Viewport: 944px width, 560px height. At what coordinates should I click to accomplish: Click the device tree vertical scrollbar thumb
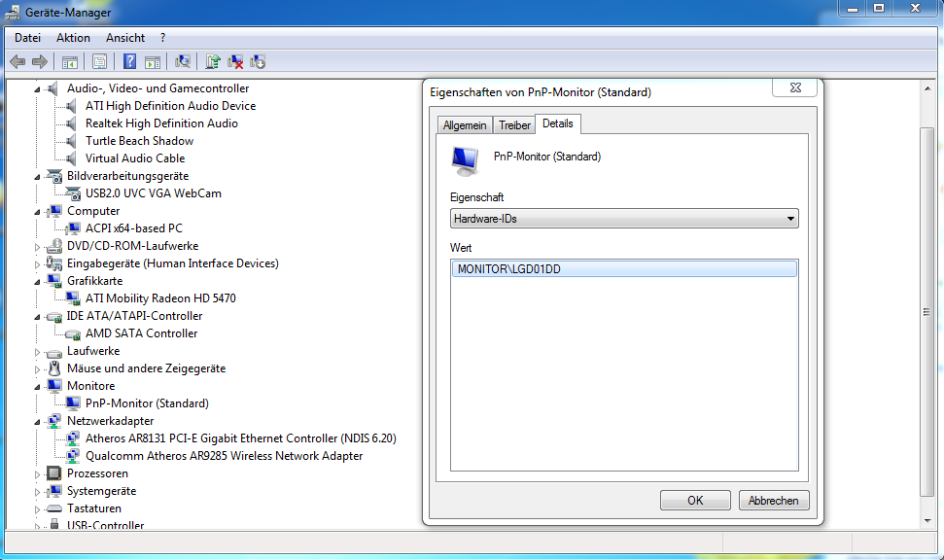pyautogui.click(x=927, y=312)
